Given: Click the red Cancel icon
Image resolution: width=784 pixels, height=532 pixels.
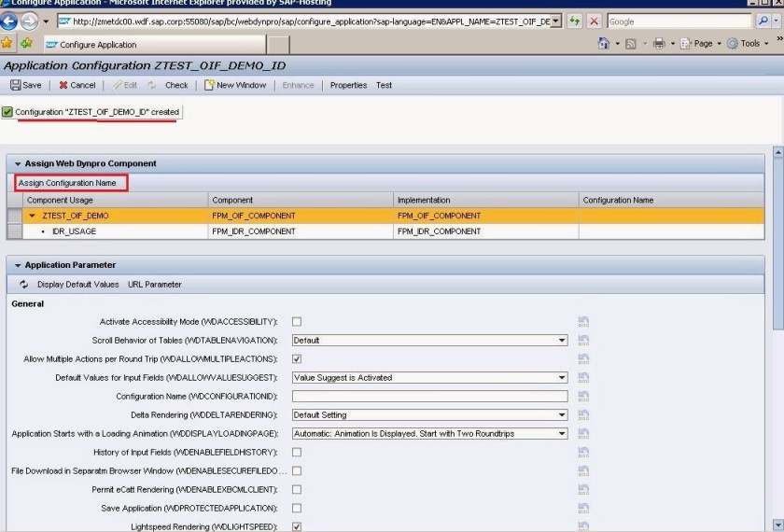Looking at the screenshot, I should (63, 85).
